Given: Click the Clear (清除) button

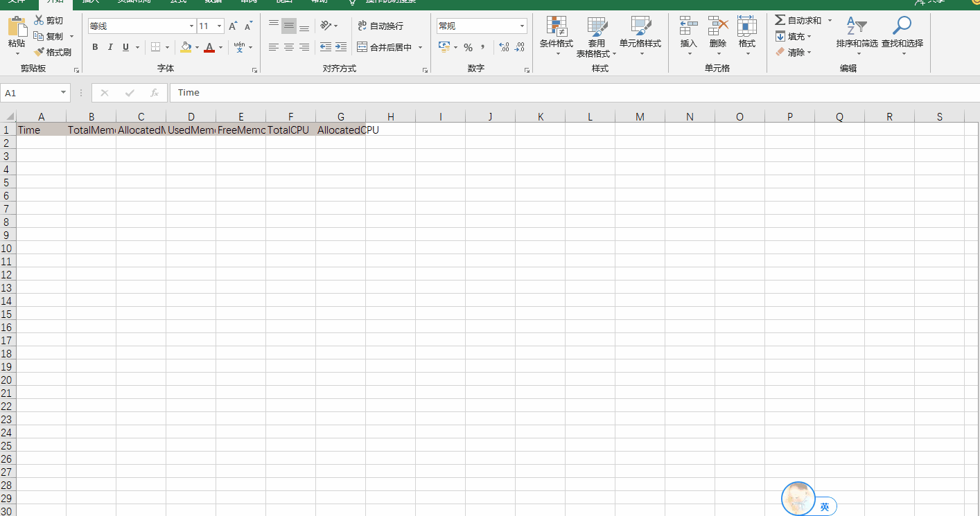Looking at the screenshot, I should (x=794, y=53).
